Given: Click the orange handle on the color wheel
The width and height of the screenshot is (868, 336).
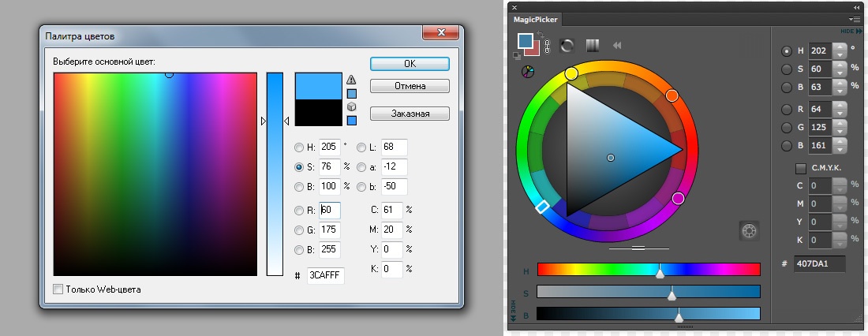Looking at the screenshot, I should point(672,95).
